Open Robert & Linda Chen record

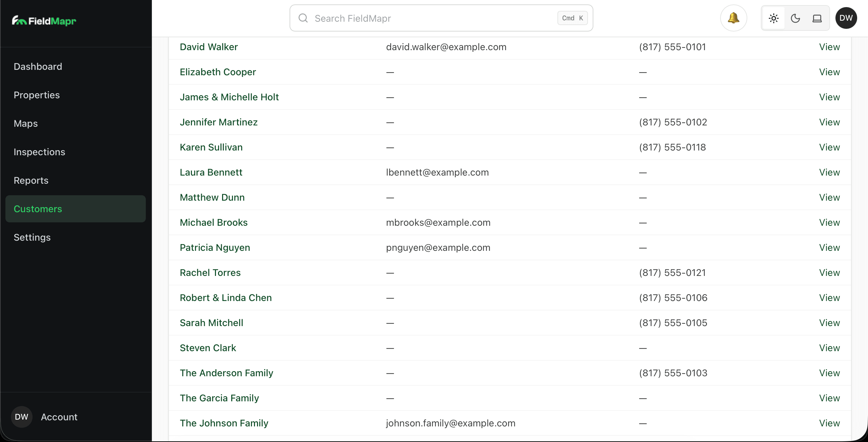point(226,298)
